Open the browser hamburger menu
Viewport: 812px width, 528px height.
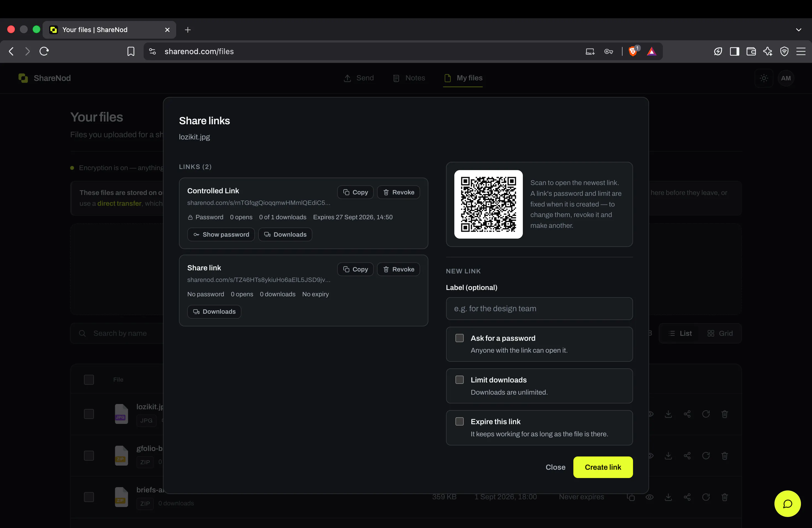[x=801, y=51]
